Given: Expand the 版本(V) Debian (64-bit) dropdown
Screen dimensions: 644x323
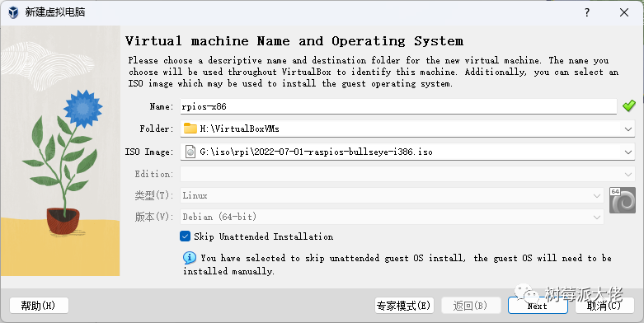Looking at the screenshot, I should coord(597,217).
